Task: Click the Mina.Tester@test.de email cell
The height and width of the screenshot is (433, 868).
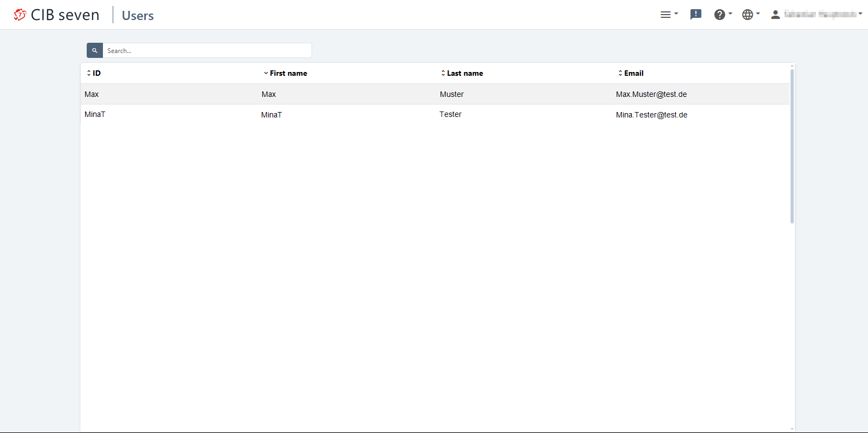Action: tap(651, 115)
